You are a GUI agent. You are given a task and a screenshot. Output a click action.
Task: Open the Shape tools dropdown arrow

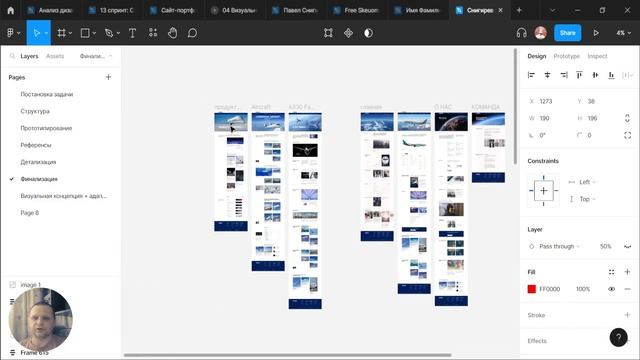click(94, 33)
